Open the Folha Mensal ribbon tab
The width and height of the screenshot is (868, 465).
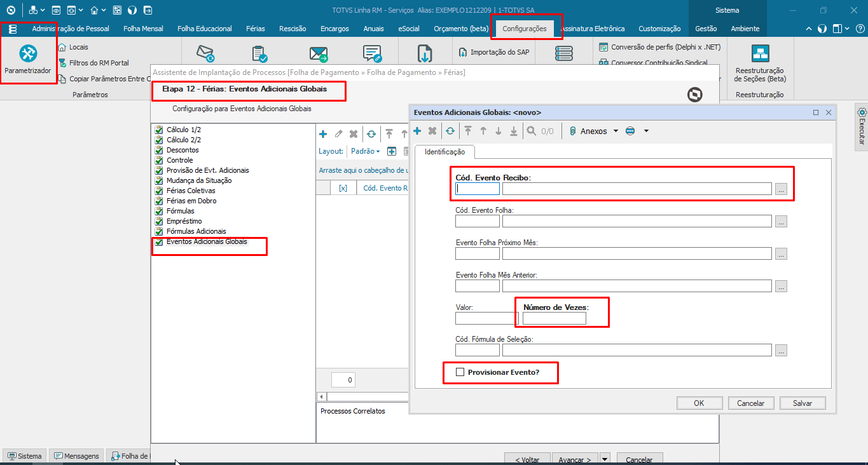point(143,29)
